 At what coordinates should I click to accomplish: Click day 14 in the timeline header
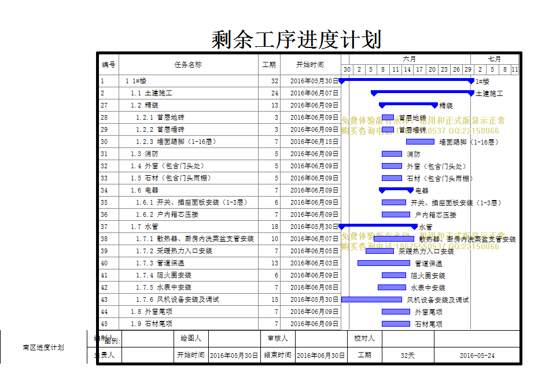tap(407, 69)
